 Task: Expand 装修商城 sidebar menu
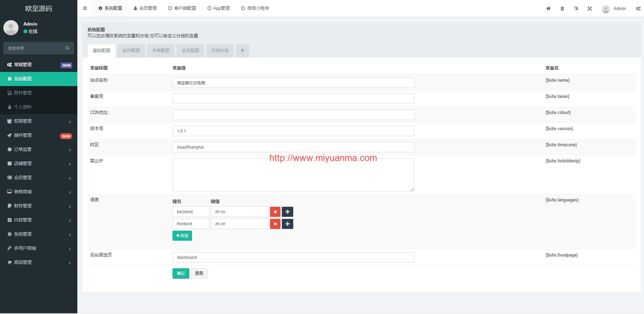(x=39, y=192)
